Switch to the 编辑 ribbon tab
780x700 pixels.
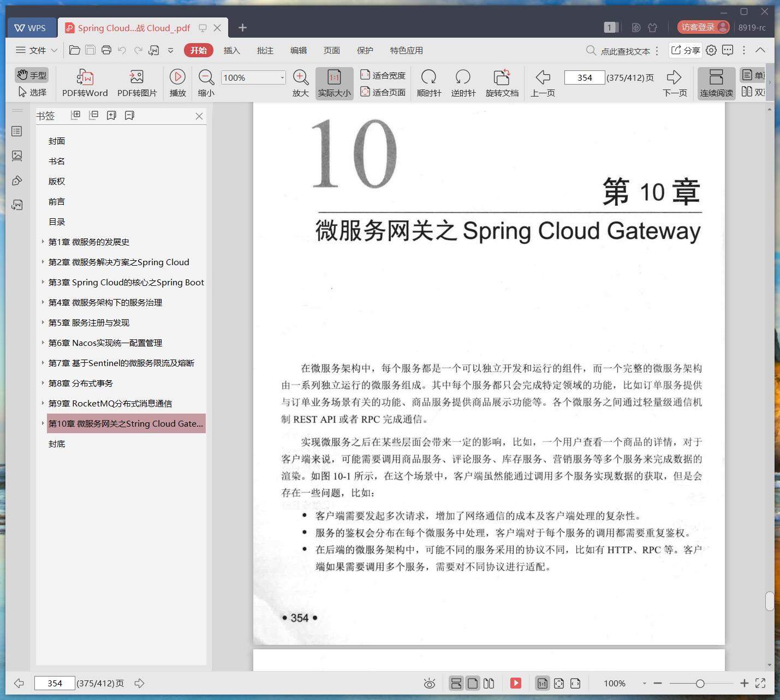coord(298,50)
